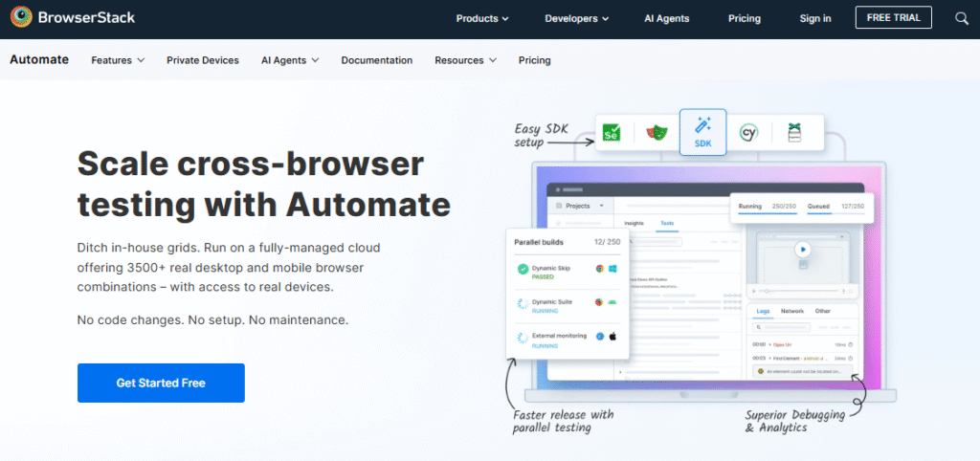Select the Network tab
This screenshot has width=980, height=461.
791,311
